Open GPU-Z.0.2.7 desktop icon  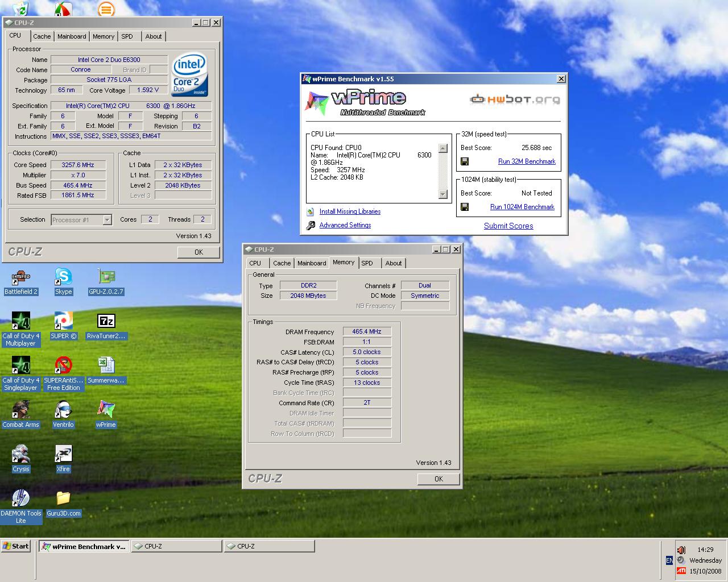pos(106,282)
